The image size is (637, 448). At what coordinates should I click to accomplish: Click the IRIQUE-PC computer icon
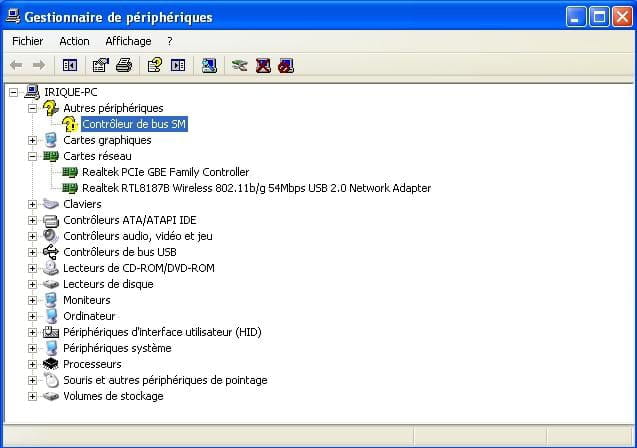32,92
